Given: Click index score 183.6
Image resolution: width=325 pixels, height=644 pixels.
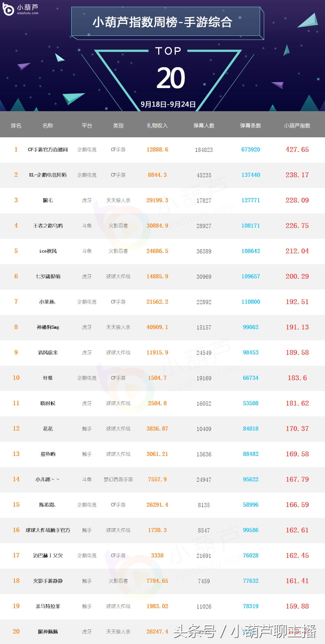Looking at the screenshot, I should 297,378.
